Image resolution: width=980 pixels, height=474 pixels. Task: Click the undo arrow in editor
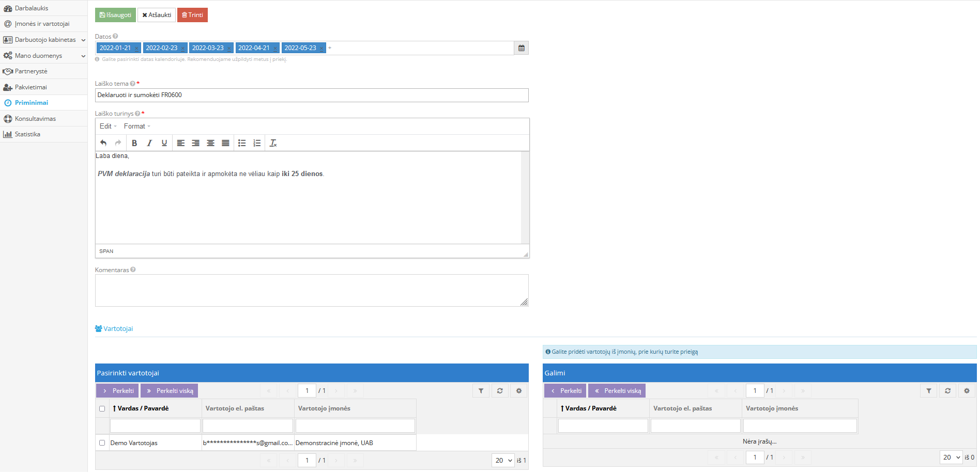click(x=103, y=143)
